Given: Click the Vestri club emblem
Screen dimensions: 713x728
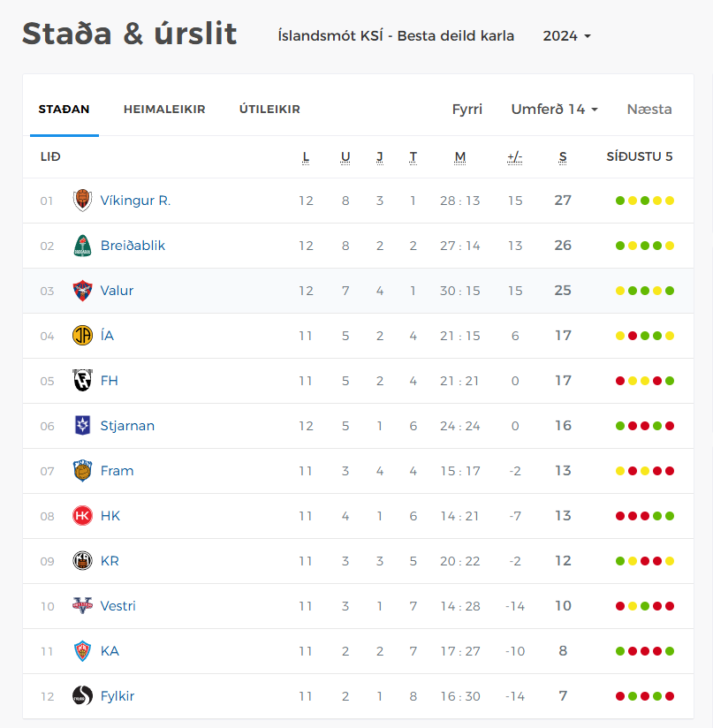Looking at the screenshot, I should coord(82,605).
